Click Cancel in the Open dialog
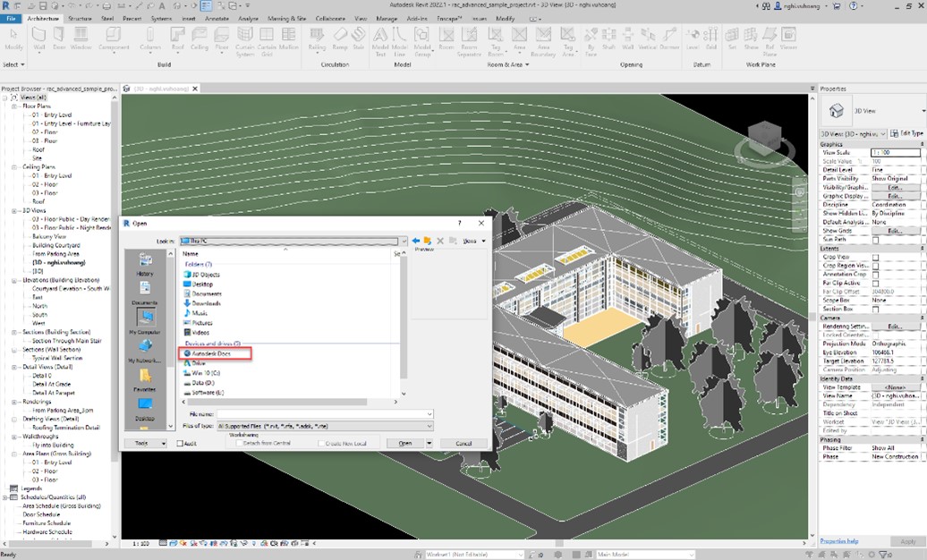 pos(463,443)
